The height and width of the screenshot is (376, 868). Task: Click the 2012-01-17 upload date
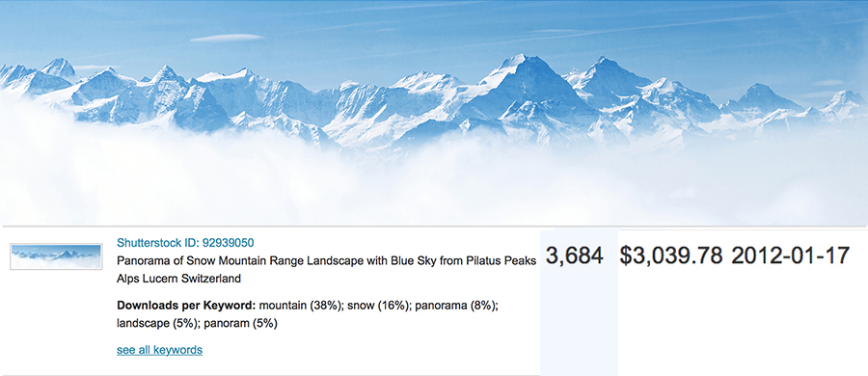tap(791, 255)
